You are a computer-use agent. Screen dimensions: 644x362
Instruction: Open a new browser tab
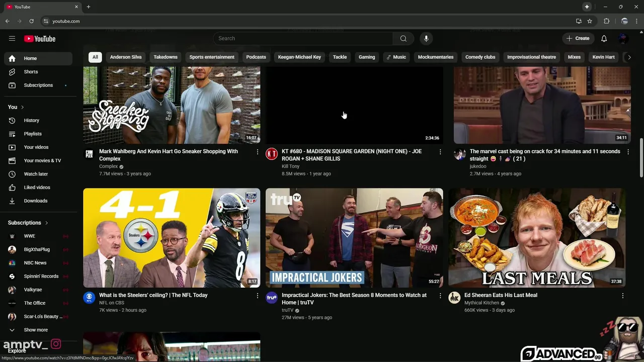(x=89, y=7)
